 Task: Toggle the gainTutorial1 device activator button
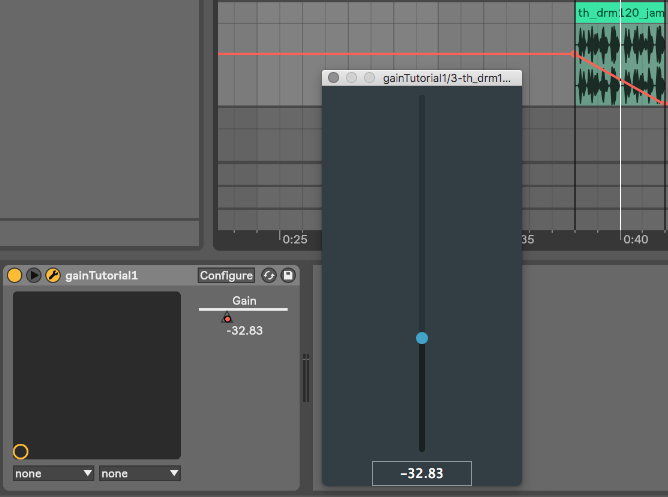pos(15,275)
